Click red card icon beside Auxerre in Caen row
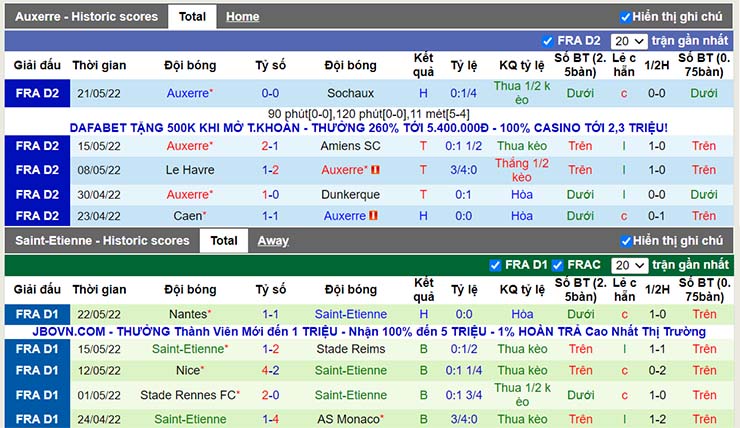This screenshot has height=428, width=740. pos(373,216)
